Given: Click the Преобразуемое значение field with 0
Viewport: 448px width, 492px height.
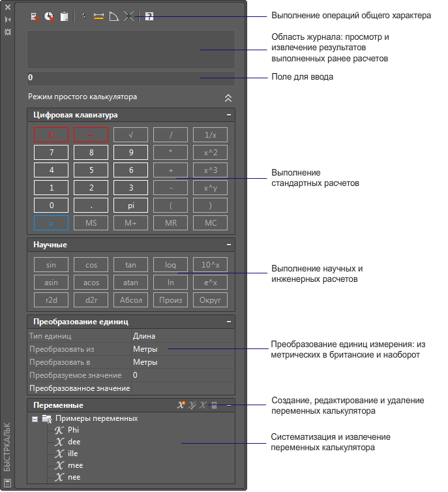Looking at the screenshot, I should [x=183, y=375].
